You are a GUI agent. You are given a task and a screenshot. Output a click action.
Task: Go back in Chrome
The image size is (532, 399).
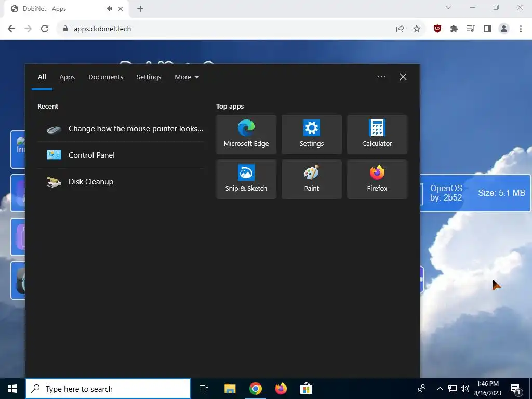click(11, 29)
